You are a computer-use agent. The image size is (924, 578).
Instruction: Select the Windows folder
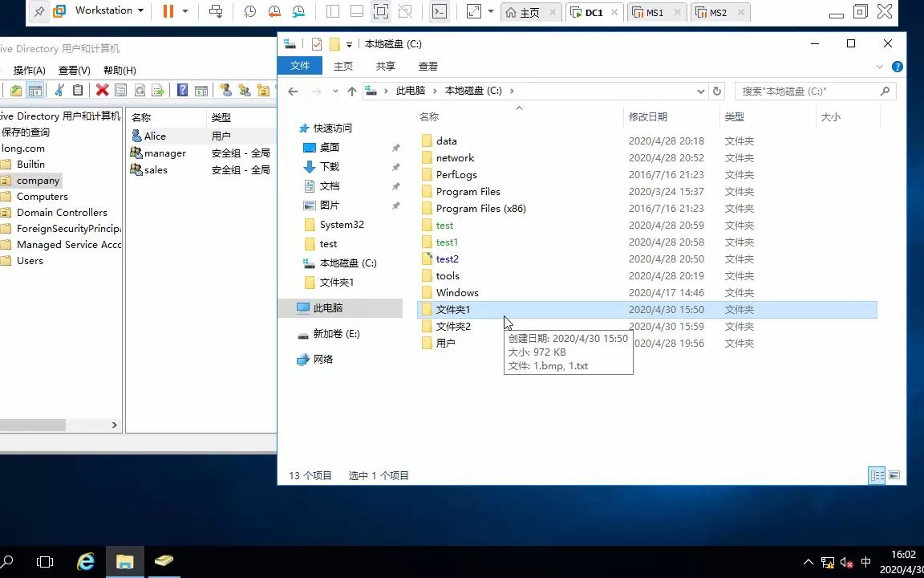pos(456,292)
